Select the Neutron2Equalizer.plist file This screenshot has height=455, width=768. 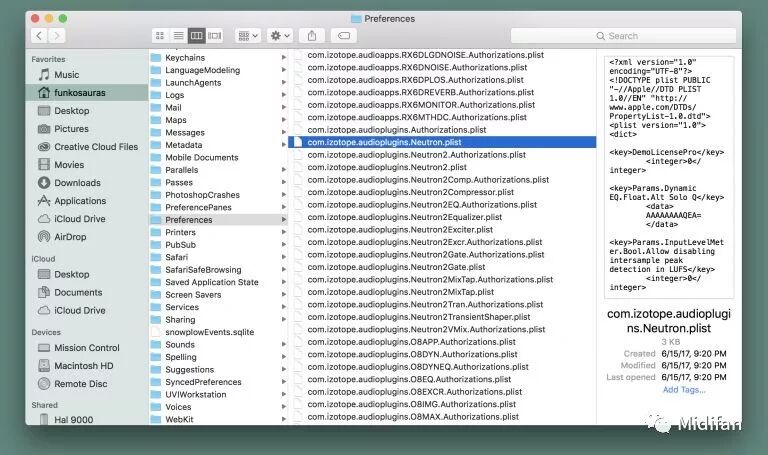pos(442,217)
